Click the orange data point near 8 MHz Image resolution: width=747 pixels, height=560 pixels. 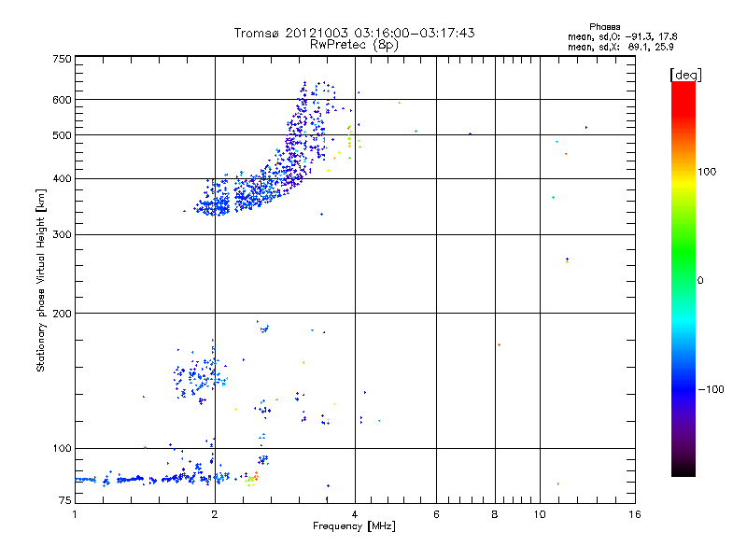point(499,344)
